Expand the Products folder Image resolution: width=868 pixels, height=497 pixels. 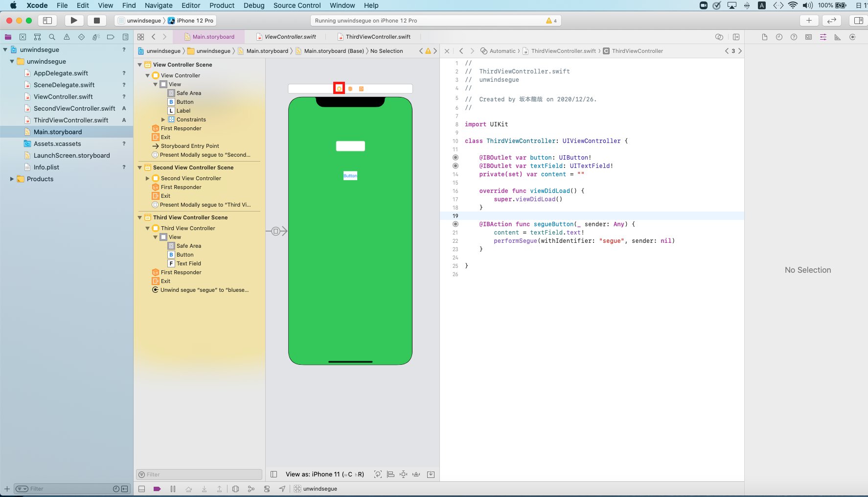(x=12, y=179)
